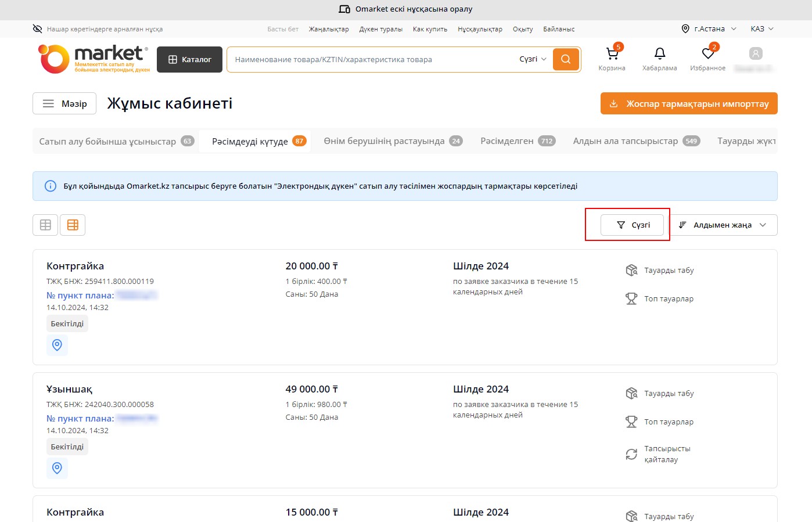Switch to Алдын ала тапсырыстар tab

(x=636, y=141)
